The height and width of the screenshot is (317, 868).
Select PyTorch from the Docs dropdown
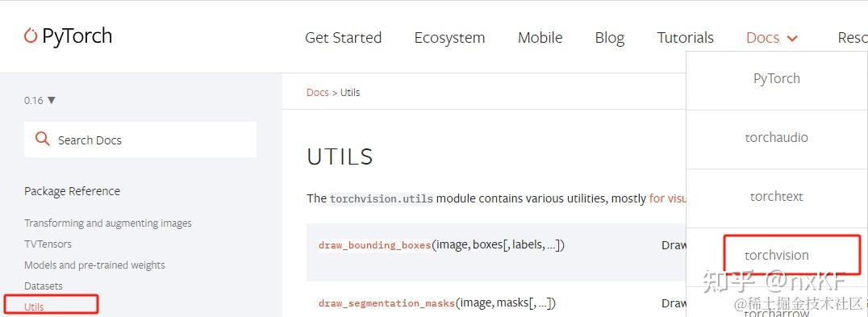(x=776, y=78)
